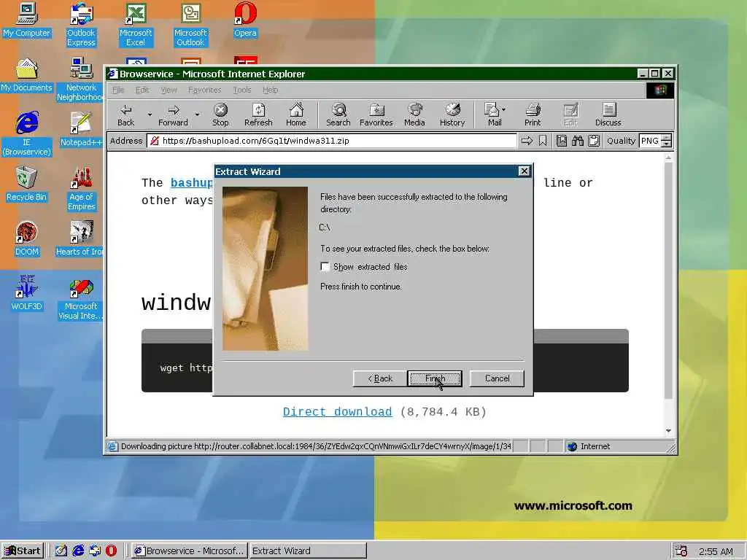Select Notepad++ desktop shortcut
Viewport: 747px width, 560px height.
[x=81, y=129]
